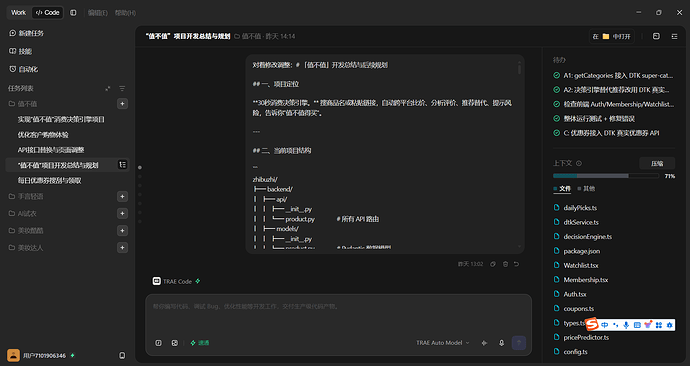Image resolution: width=690 pixels, height=366 pixels.
Task: Copy the message sent 昨天 13:02
Action: tap(493, 264)
